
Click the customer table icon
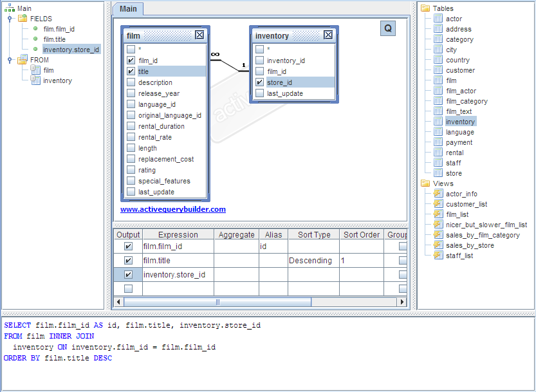pos(438,70)
